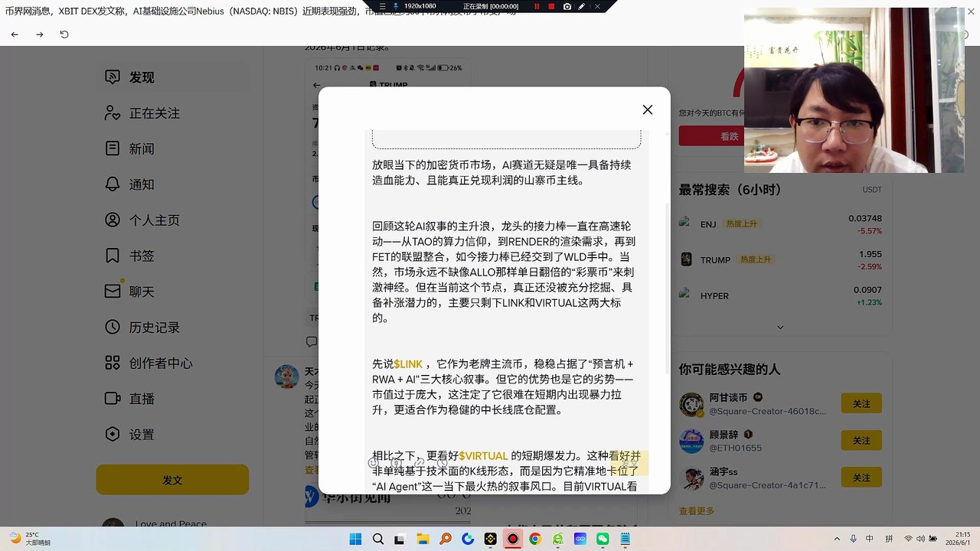The height and width of the screenshot is (551, 980).
Task: Click the $VIRTUAL ticker link in the article
Action: click(483, 456)
